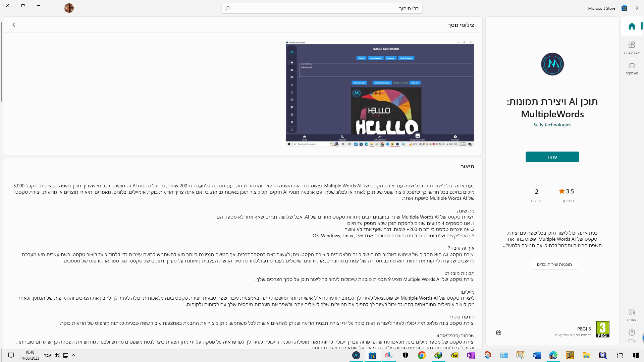Go to the Store Home icon
The height and width of the screenshot is (362, 644).
point(632,26)
